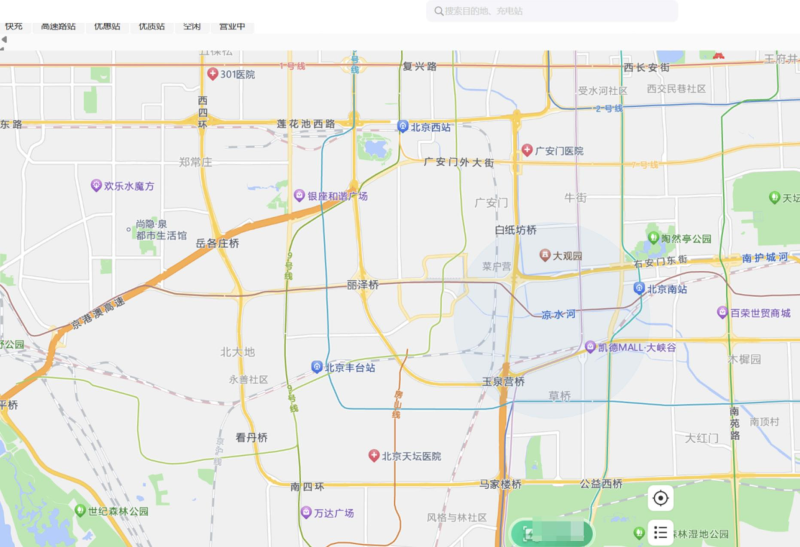Click the 北京天坛医院 hospital marker
800x547 pixels.
(x=374, y=456)
